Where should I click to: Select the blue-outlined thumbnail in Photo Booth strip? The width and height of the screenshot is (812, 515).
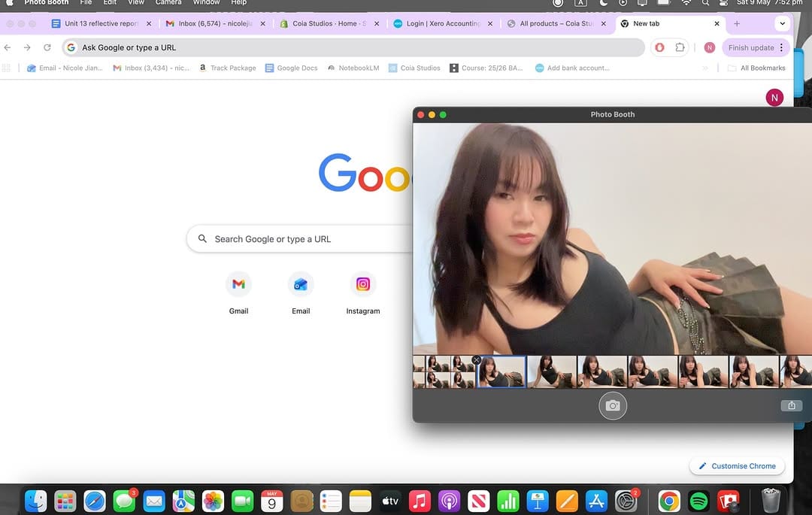tap(501, 371)
